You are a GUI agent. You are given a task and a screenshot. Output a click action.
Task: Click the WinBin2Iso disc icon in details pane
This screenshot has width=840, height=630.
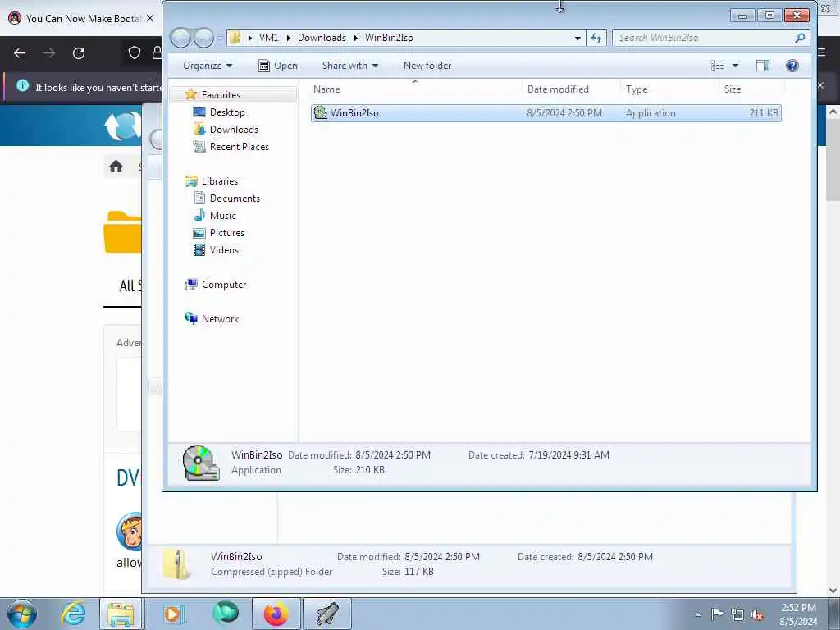point(201,463)
